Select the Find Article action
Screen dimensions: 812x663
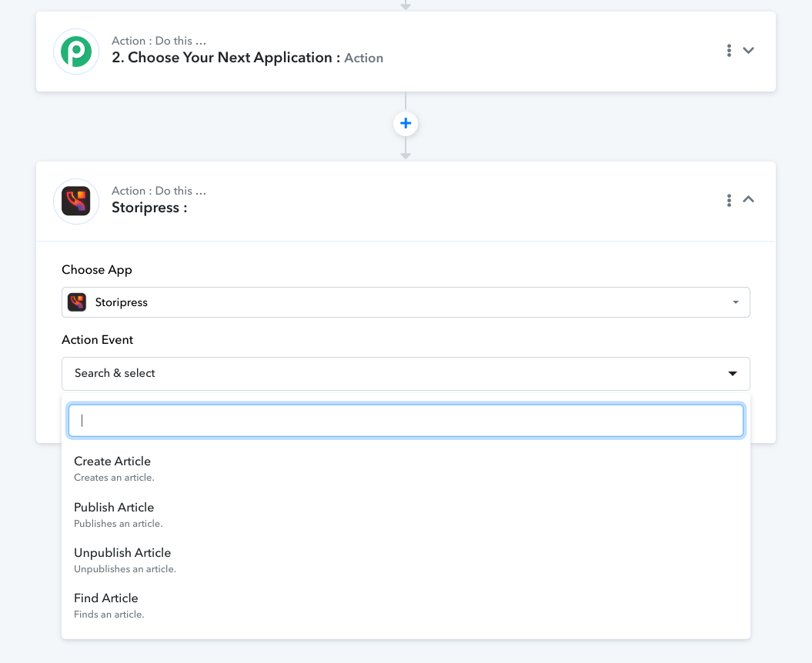pos(406,605)
